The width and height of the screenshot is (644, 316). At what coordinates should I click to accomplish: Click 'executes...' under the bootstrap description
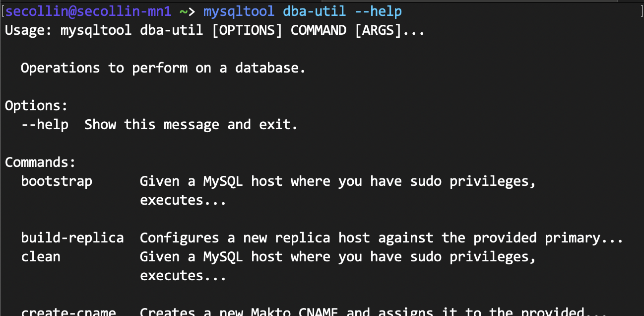183,200
